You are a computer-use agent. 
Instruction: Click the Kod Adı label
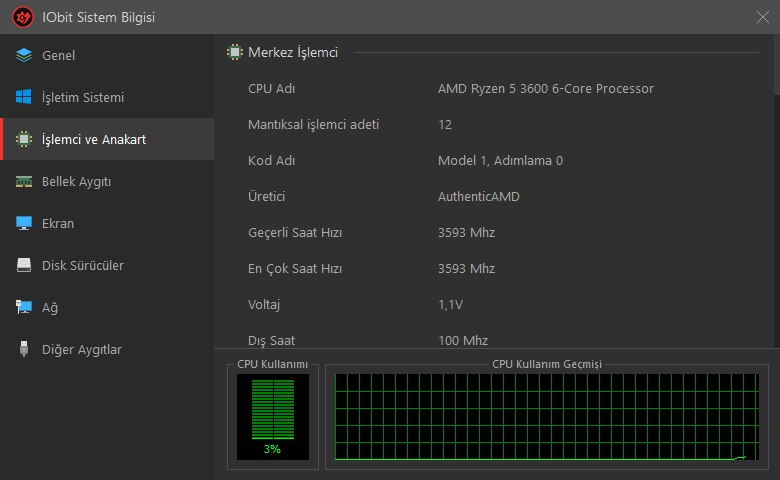271,161
